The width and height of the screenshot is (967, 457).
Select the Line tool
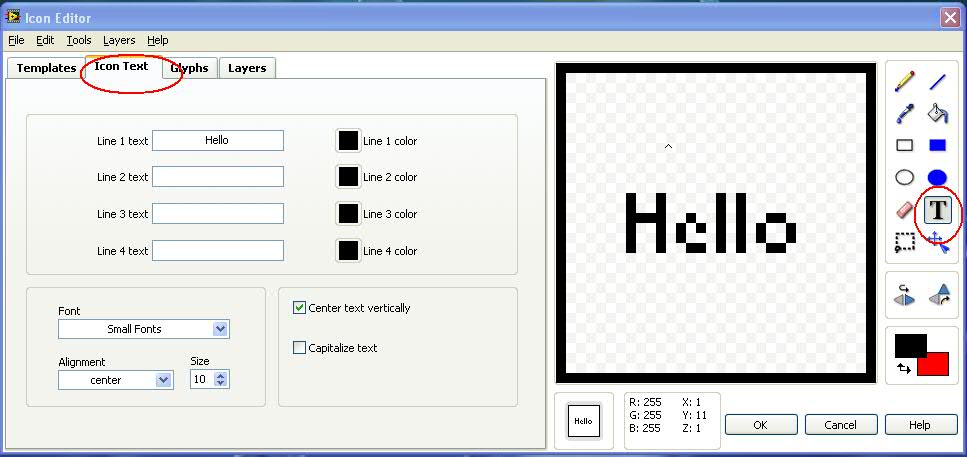pyautogui.click(x=937, y=81)
